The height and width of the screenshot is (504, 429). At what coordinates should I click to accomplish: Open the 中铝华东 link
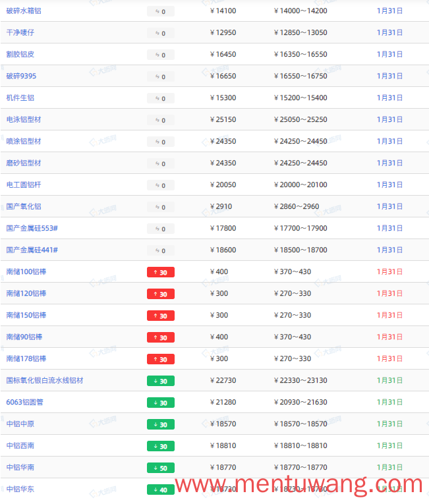tap(20, 490)
